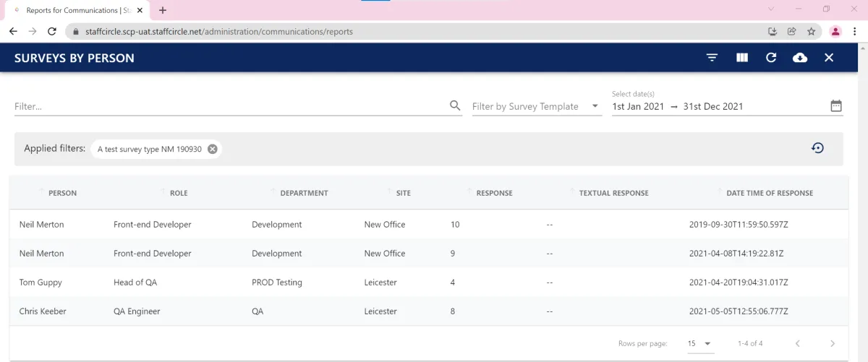Download report via cloud download icon

(800, 58)
